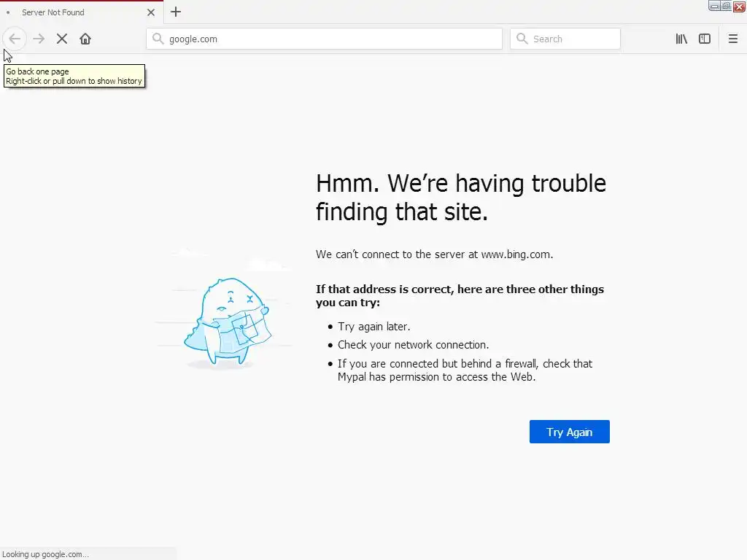Open the Library bookshelf icon
The image size is (747, 560).
681,39
